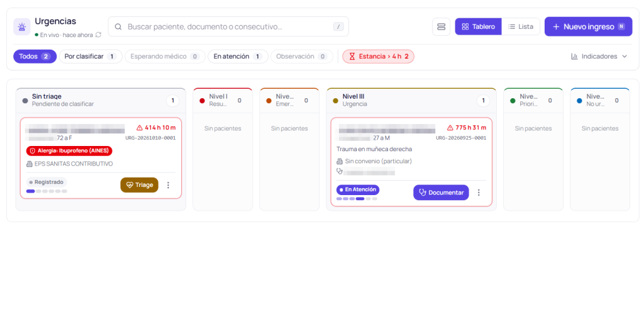Click the Documentar button
Viewport: 644px width, 326px height.
(441, 193)
